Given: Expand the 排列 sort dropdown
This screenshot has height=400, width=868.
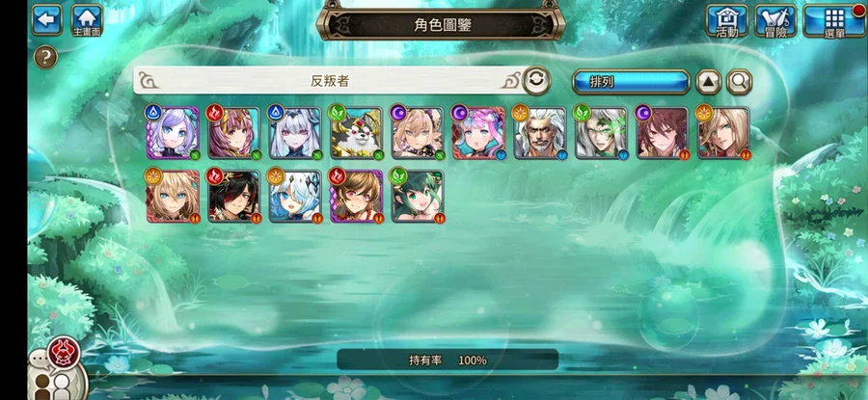Looking at the screenshot, I should point(631,83).
